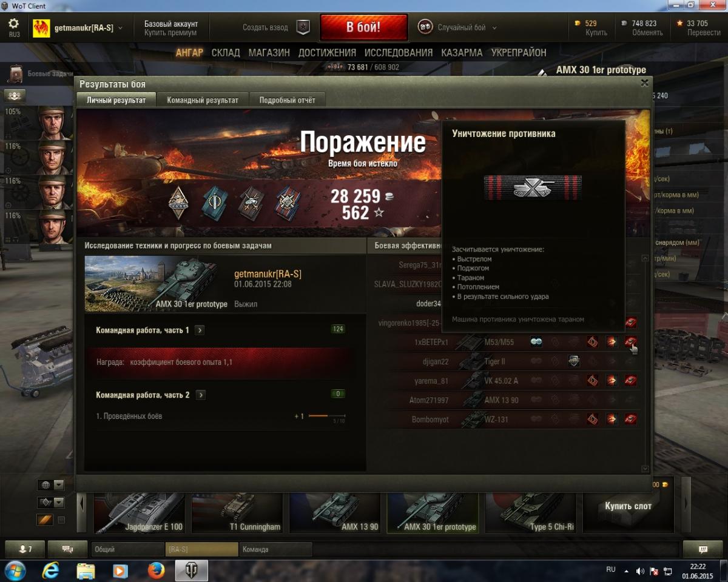728x582 pixels.
Task: Click the first medal badge under Поражение
Action: pyautogui.click(x=178, y=202)
